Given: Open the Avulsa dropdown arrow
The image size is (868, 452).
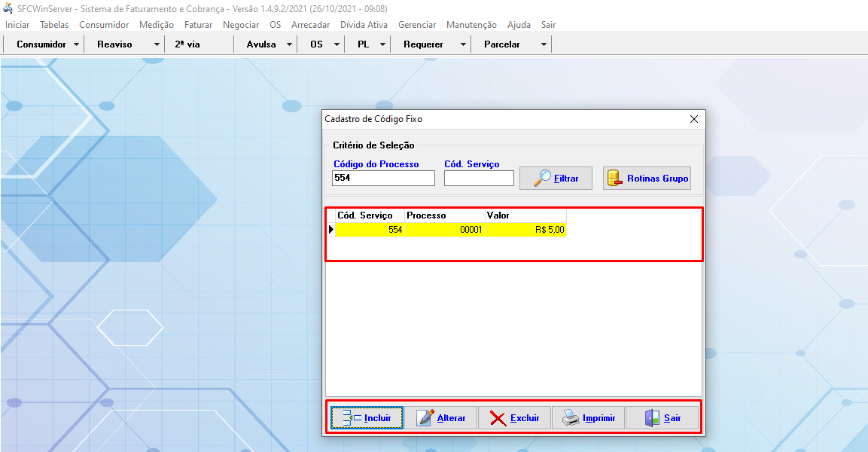Looking at the screenshot, I should (290, 44).
